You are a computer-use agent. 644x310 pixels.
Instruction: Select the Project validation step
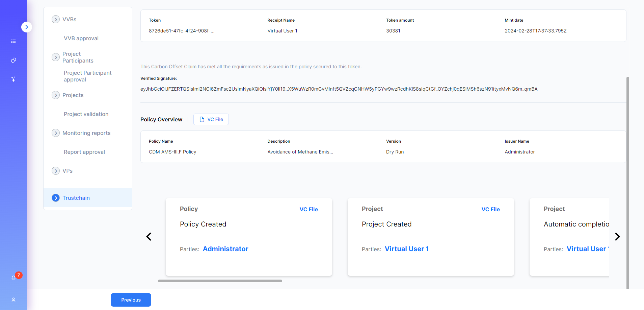[86, 114]
